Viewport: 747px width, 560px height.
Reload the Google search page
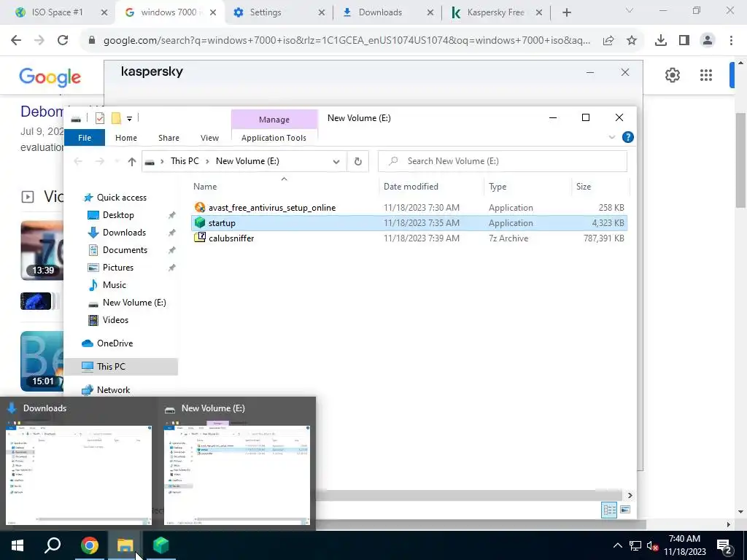[63, 41]
